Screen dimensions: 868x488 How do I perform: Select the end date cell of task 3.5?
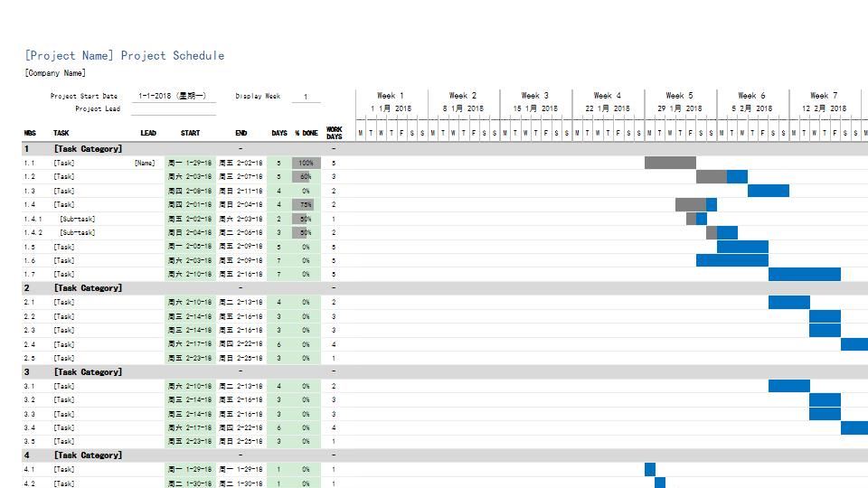(x=241, y=442)
